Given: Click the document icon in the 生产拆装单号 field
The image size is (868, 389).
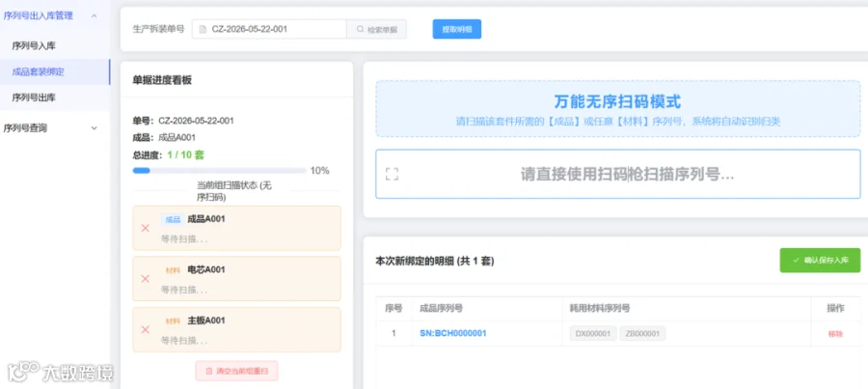Looking at the screenshot, I should 203,29.
